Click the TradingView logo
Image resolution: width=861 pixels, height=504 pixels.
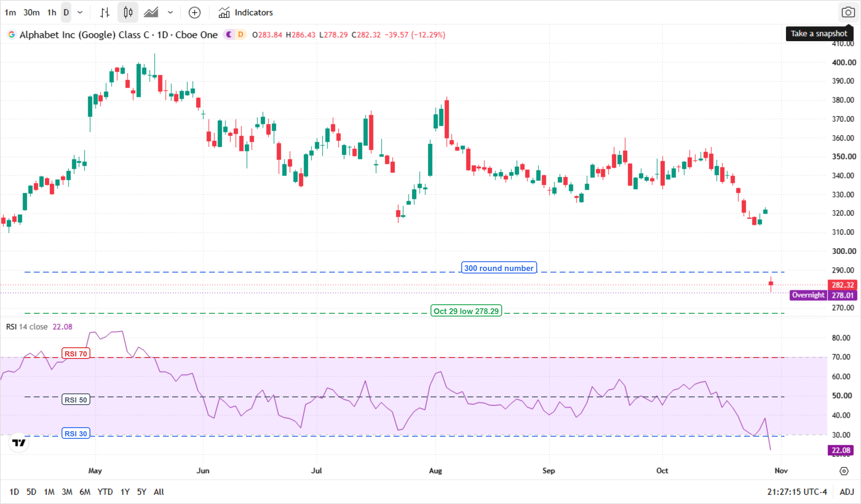[x=19, y=443]
